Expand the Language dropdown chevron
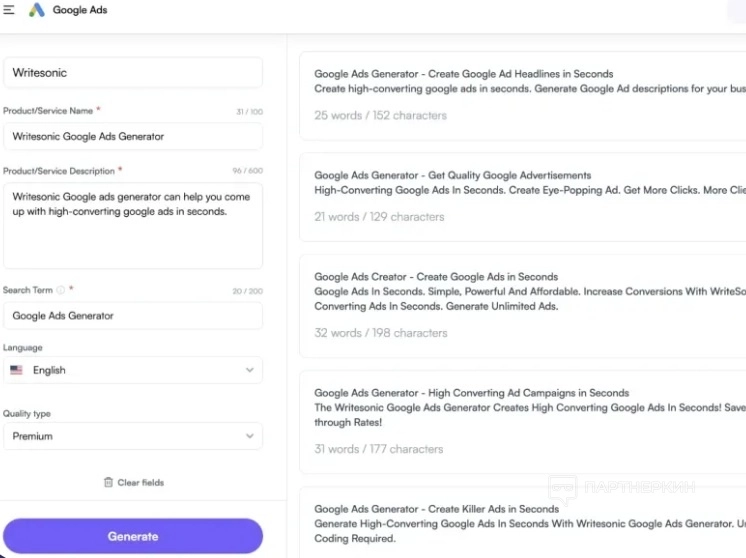Image resolution: width=746 pixels, height=558 pixels. pyautogui.click(x=250, y=370)
